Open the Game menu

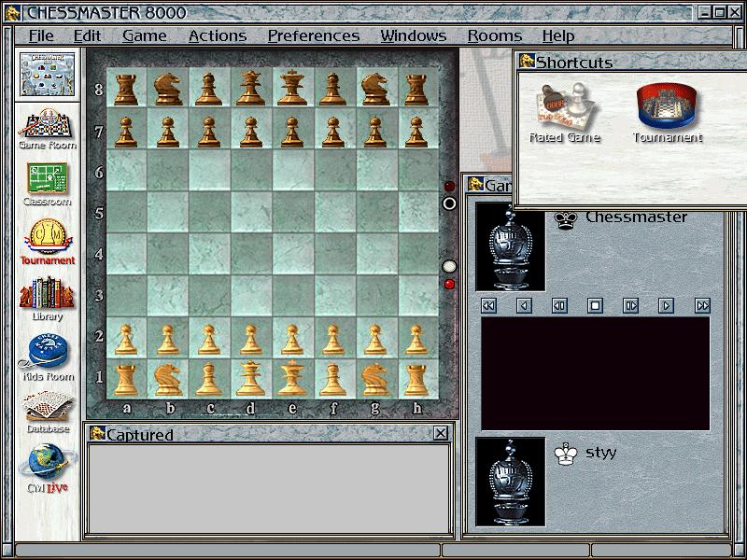tap(145, 35)
